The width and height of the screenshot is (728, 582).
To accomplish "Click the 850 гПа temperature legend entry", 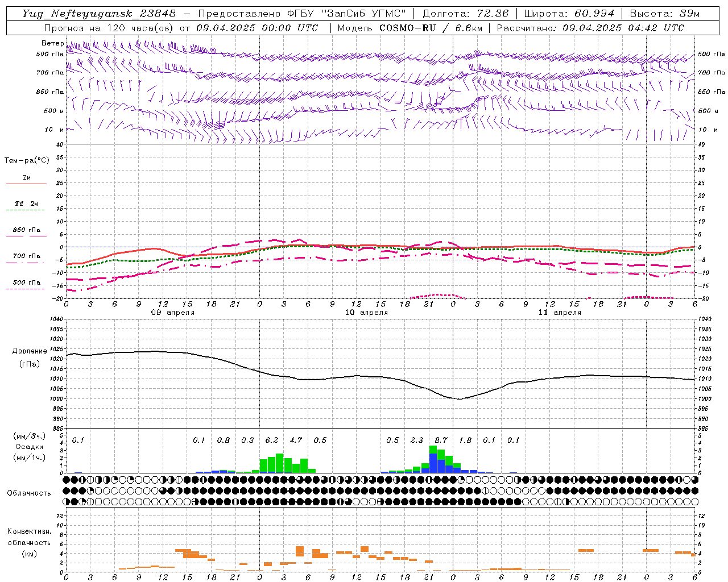I will 27,230.
